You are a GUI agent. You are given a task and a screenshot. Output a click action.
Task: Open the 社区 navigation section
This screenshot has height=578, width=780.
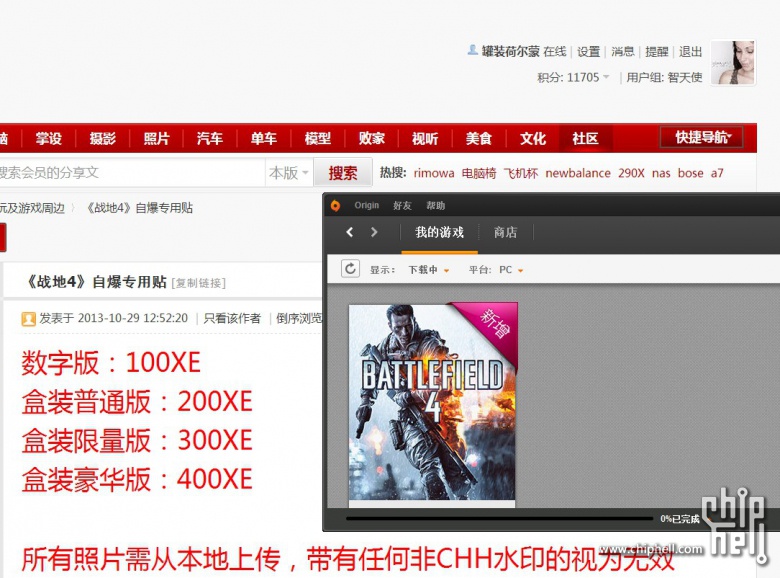(585, 138)
